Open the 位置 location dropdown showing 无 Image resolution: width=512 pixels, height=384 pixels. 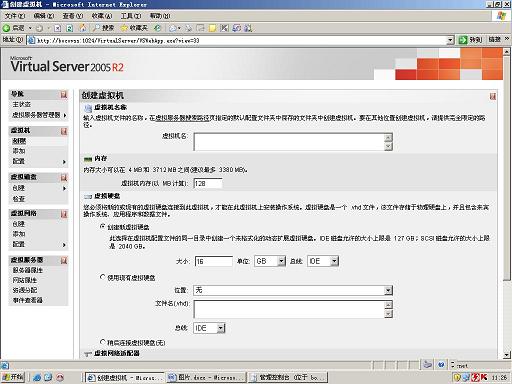point(293,290)
